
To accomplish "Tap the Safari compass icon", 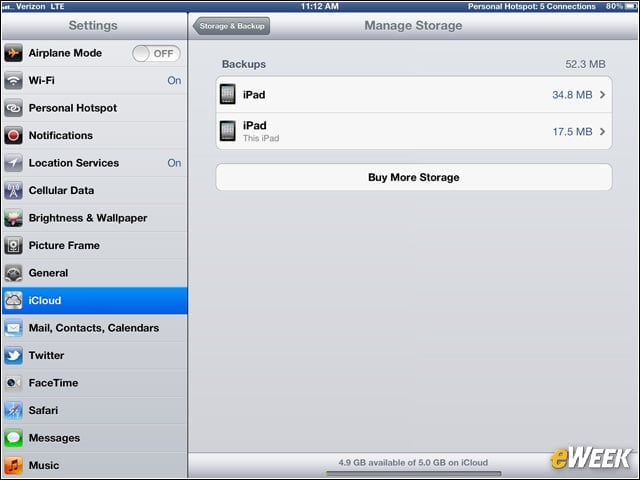I will pyautogui.click(x=13, y=411).
